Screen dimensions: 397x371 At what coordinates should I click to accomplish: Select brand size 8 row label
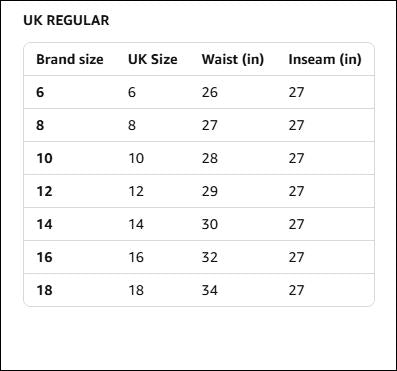point(40,125)
